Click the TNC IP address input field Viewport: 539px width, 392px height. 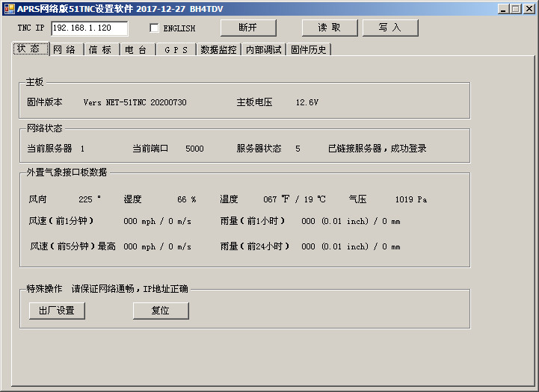[89, 28]
